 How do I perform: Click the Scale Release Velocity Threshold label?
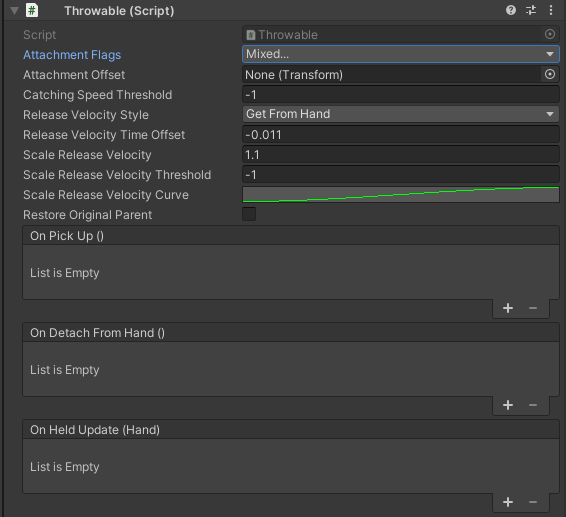[x=117, y=175]
